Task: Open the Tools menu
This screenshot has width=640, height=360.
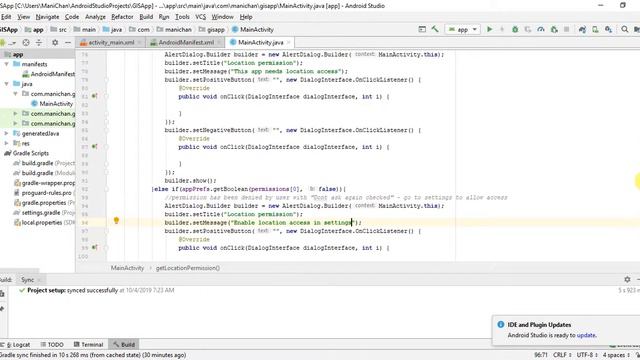Action: [x=182, y=17]
